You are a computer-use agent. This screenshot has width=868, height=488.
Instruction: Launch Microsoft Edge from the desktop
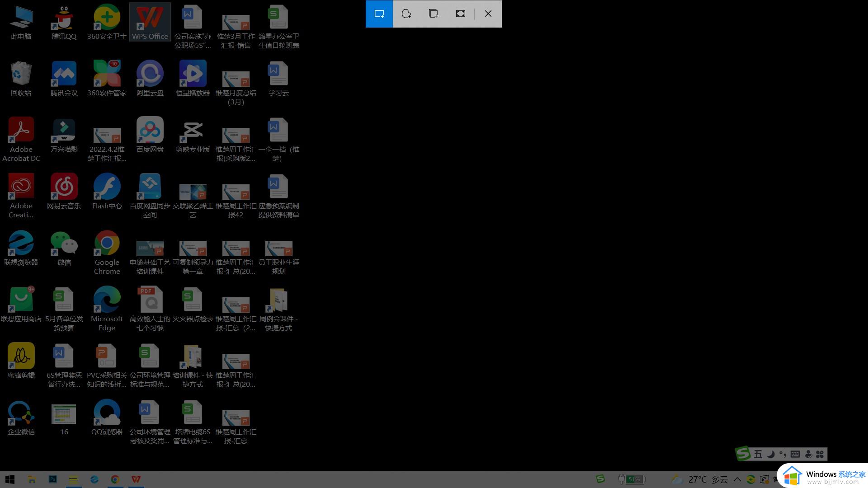(x=107, y=309)
